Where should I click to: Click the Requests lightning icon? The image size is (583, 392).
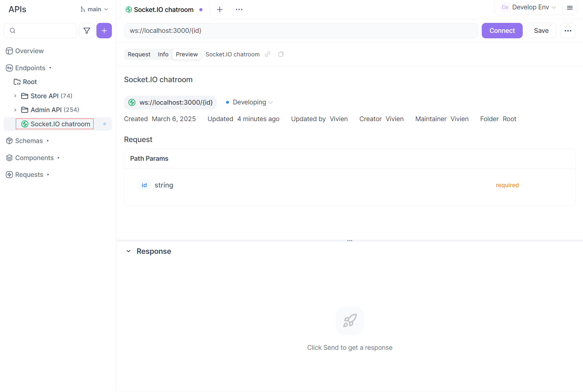(x=9, y=175)
